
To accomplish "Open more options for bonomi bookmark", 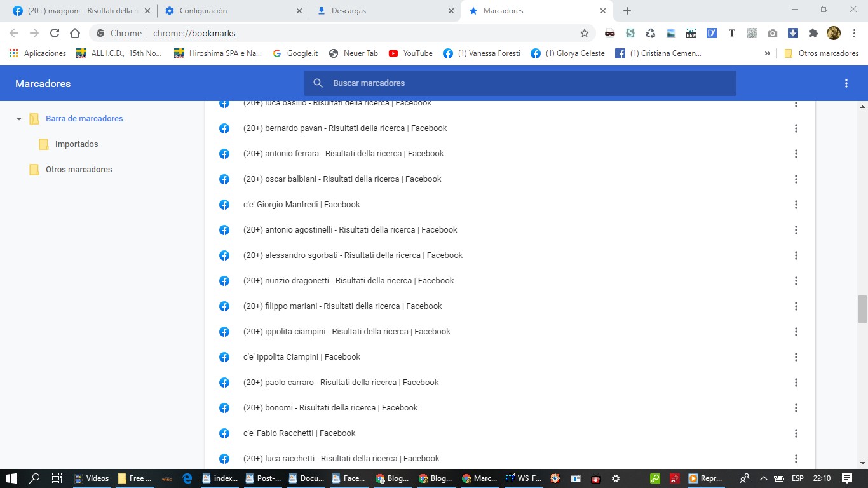I will pos(796,408).
